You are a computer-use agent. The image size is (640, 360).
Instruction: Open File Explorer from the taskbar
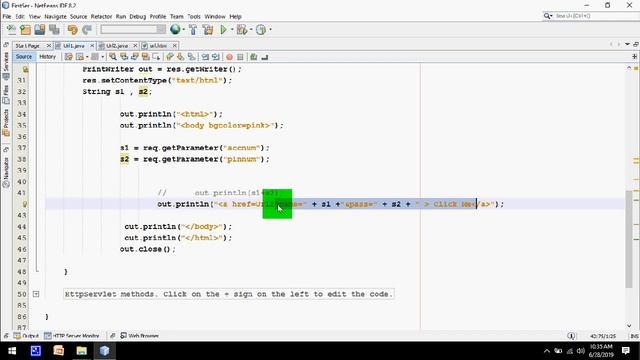(x=81, y=351)
